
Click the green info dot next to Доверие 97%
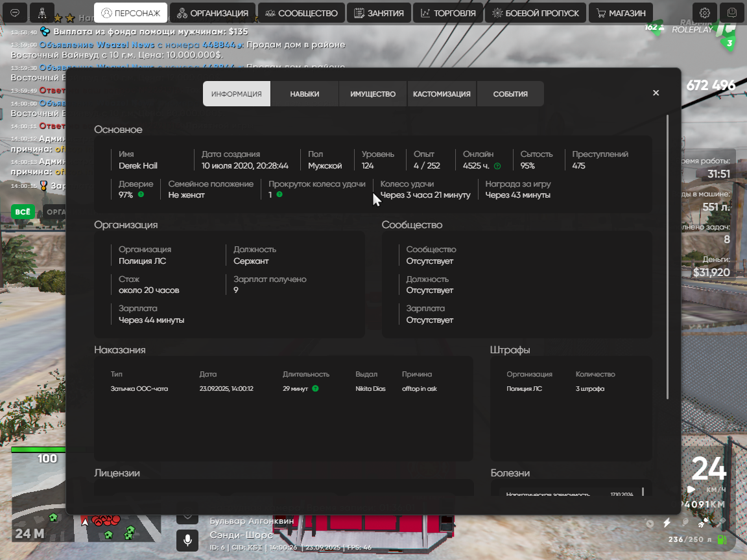pos(141,194)
